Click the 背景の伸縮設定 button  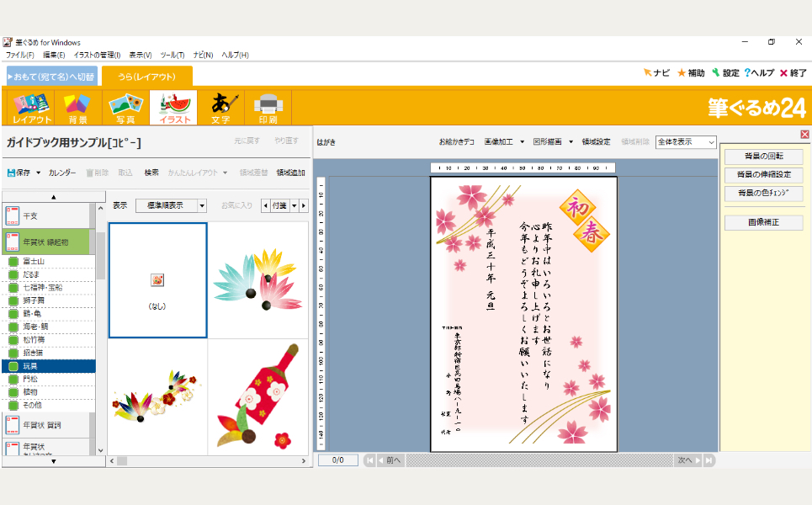click(x=764, y=174)
